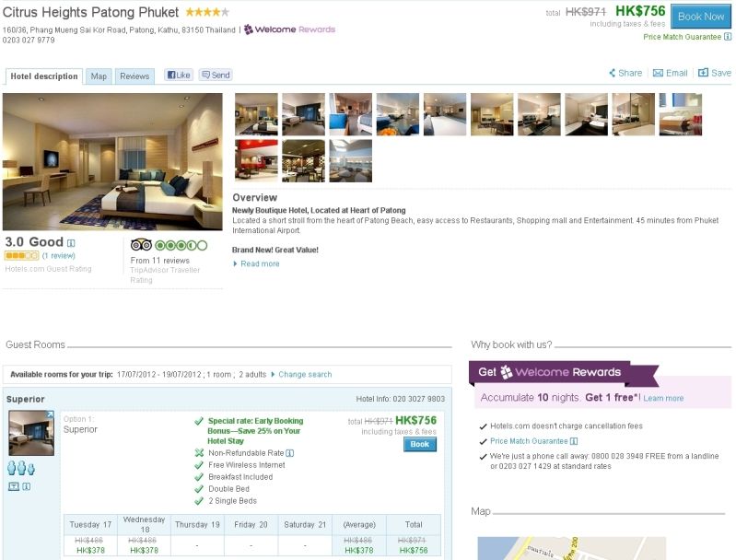Click the info icon beside 3.0 Good rating
Viewport: 736px width, 560px height.
point(71,243)
